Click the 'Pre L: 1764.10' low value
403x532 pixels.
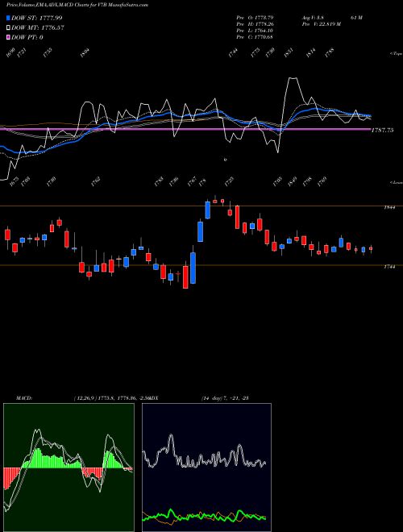pyautogui.click(x=255, y=30)
